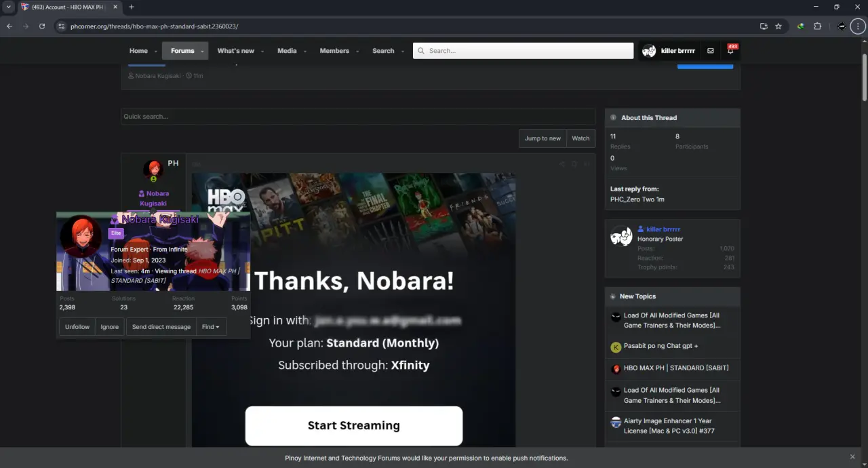Click the small post author avatar beside PH
Viewport: 868px width, 468px height.
click(x=153, y=168)
